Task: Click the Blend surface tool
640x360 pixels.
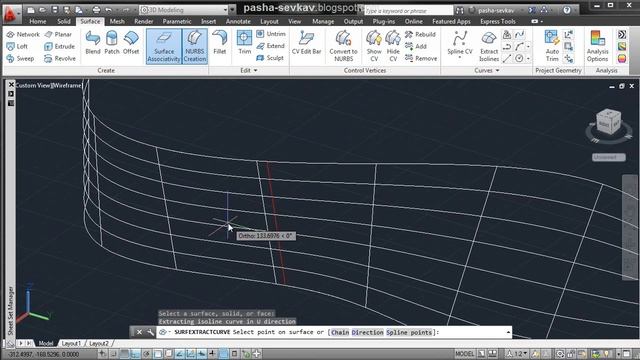Action: [x=93, y=42]
